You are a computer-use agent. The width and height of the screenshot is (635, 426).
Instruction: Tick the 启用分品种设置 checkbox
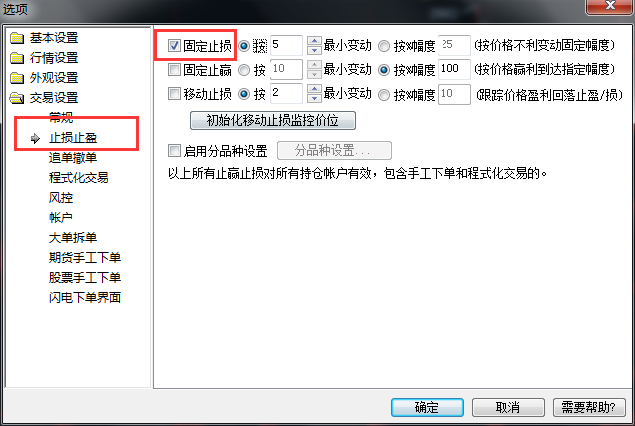tap(174, 151)
